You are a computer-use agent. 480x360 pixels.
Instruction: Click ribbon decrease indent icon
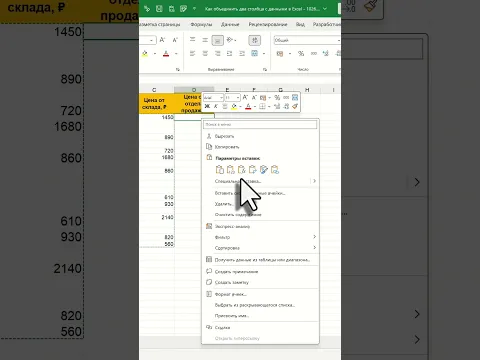point(229,53)
